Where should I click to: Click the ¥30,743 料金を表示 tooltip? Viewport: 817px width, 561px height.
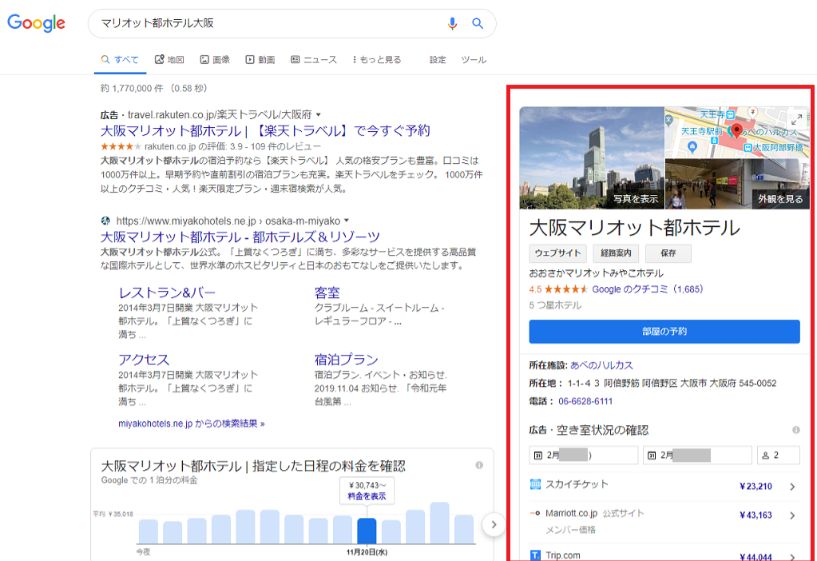[367, 491]
